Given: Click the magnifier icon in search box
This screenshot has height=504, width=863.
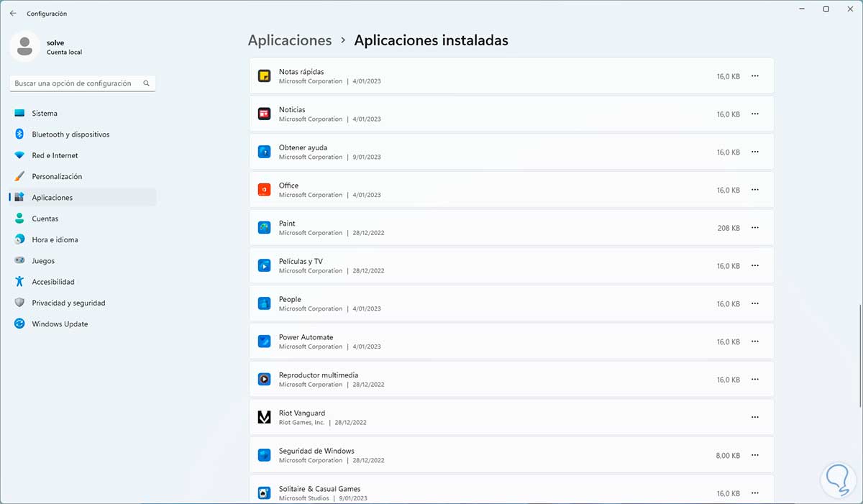Looking at the screenshot, I should click(x=147, y=83).
